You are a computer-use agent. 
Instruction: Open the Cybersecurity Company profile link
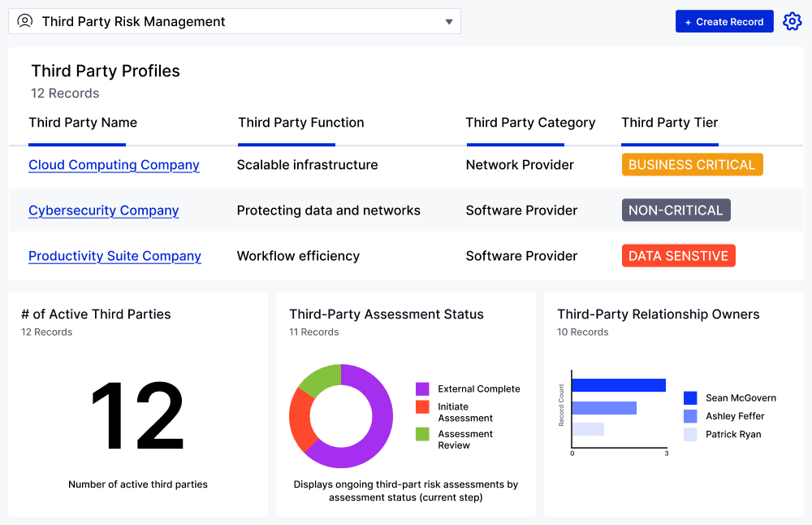[x=103, y=210]
